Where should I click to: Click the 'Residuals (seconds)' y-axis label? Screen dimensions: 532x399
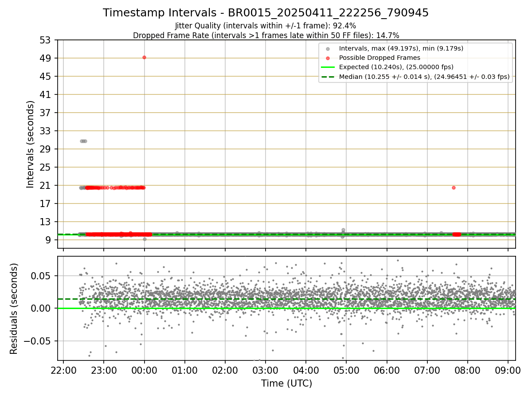click(x=14, y=309)
